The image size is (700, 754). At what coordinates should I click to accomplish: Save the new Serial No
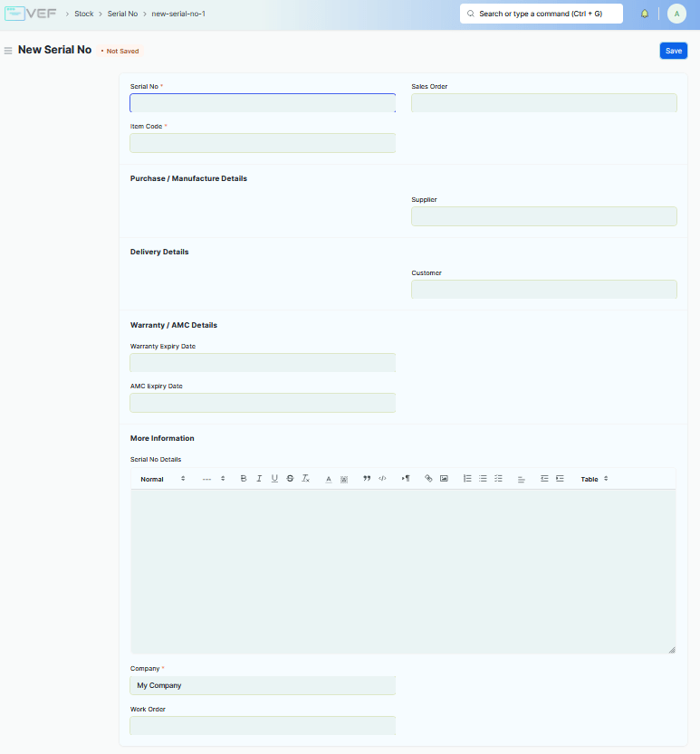[673, 51]
